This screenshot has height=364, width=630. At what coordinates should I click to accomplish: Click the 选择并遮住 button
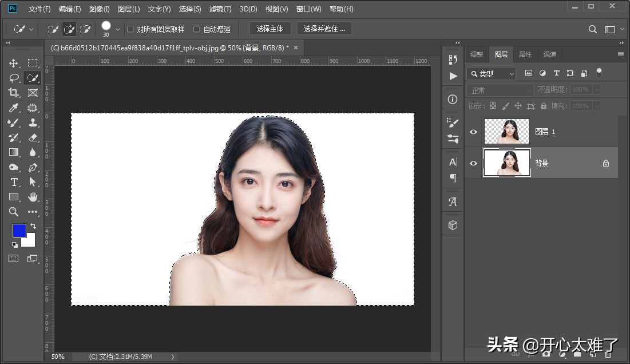324,29
